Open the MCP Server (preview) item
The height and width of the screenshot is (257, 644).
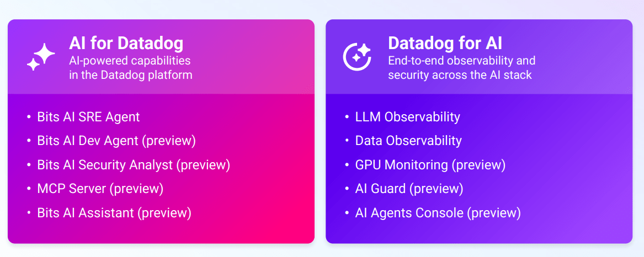[x=100, y=189]
